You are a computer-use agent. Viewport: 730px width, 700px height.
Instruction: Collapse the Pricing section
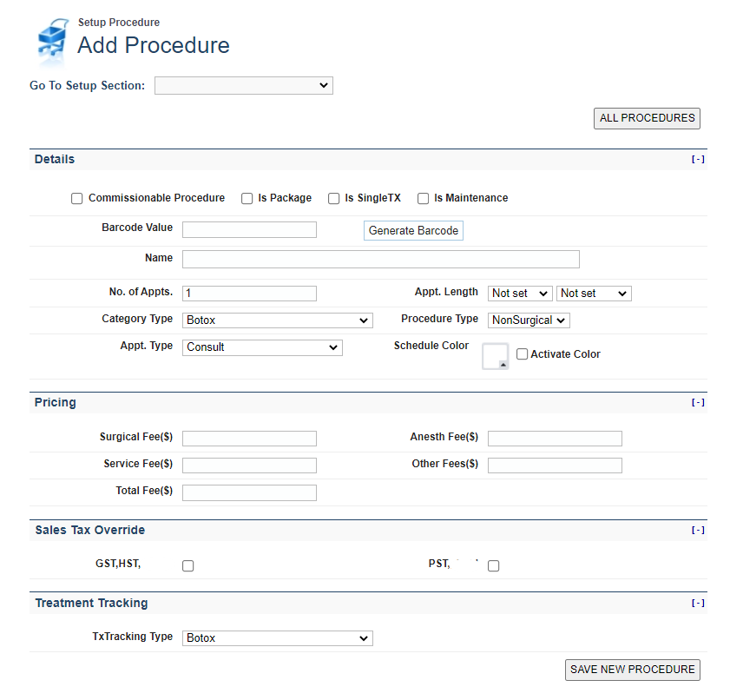(698, 402)
